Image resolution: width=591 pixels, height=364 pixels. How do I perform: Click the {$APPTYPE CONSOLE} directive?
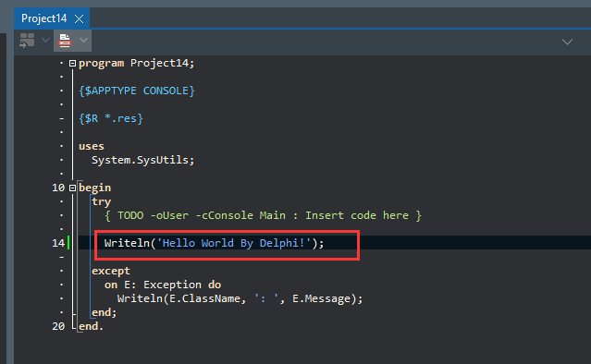point(137,91)
